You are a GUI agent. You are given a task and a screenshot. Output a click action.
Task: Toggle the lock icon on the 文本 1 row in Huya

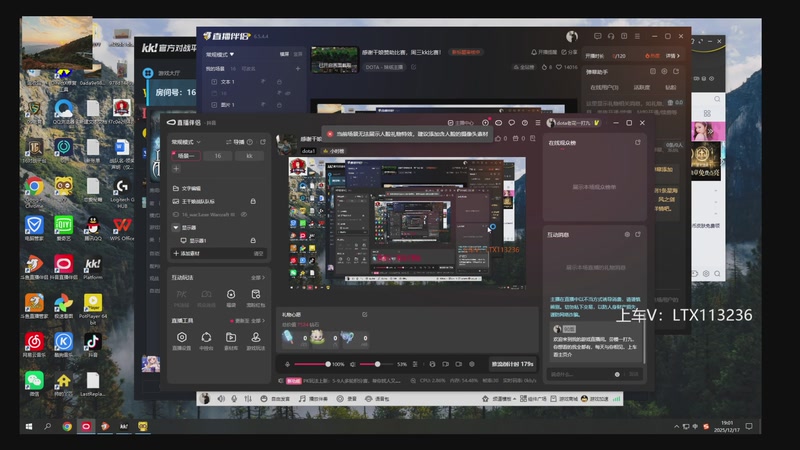tap(279, 82)
